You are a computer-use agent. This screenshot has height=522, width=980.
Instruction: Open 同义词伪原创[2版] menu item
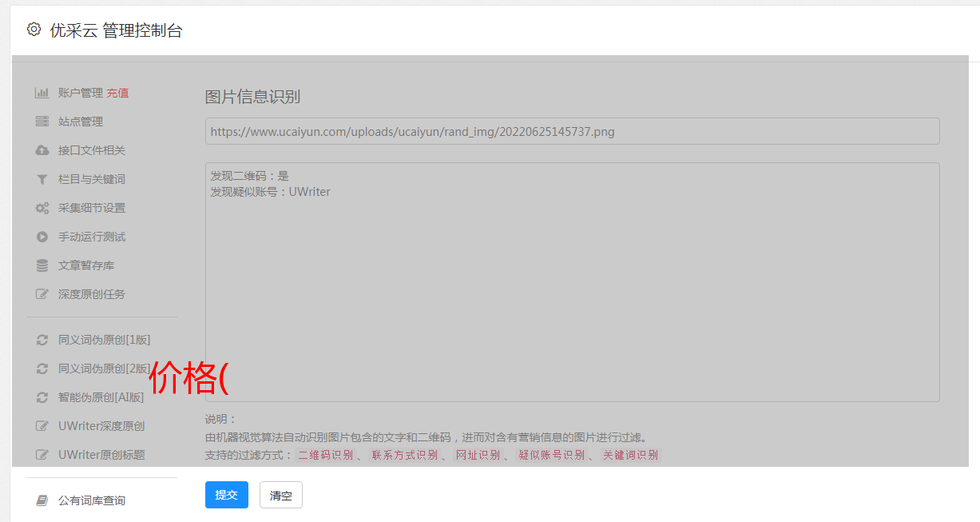[104, 369]
